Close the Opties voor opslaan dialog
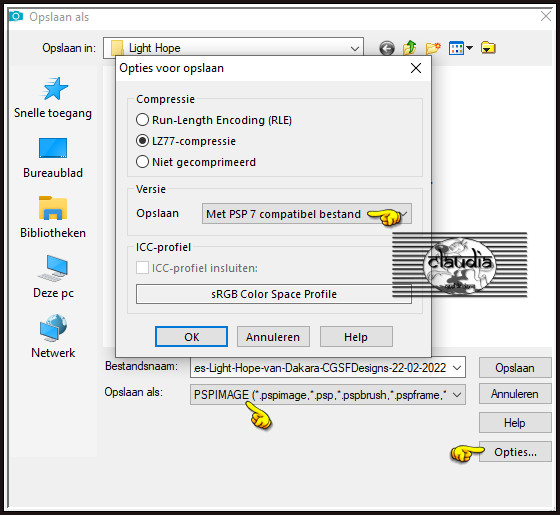This screenshot has height=515, width=560. coord(416,68)
